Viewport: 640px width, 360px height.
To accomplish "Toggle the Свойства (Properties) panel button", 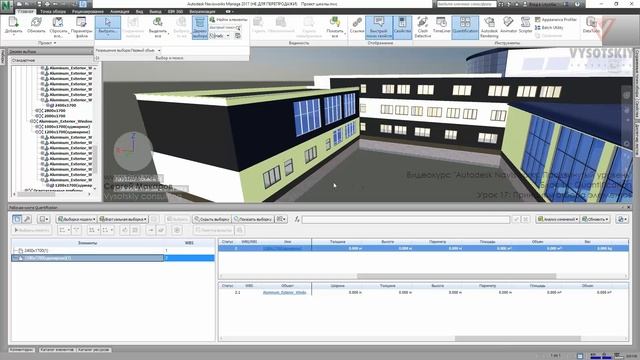I will pos(402,27).
